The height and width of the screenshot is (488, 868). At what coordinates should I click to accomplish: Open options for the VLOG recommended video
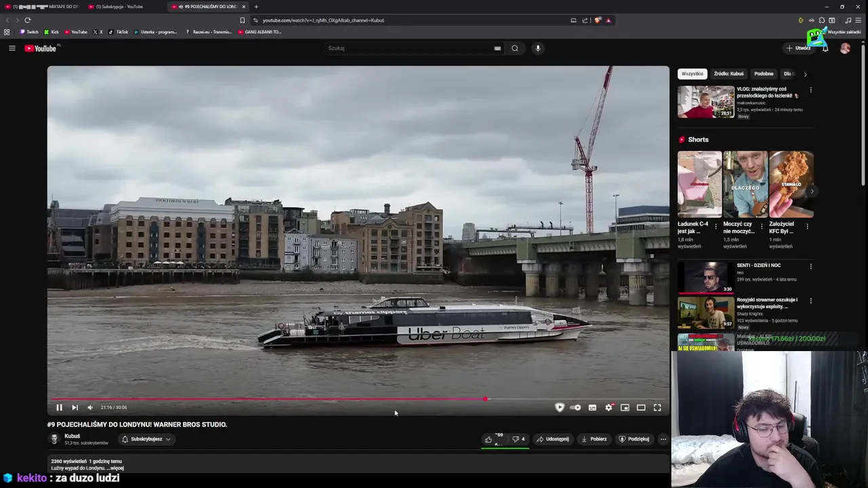pos(810,89)
